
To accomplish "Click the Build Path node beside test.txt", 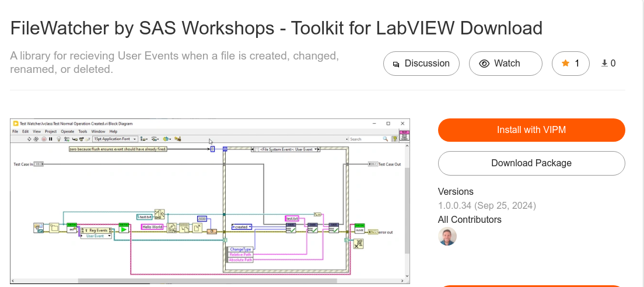I will click(159, 214).
